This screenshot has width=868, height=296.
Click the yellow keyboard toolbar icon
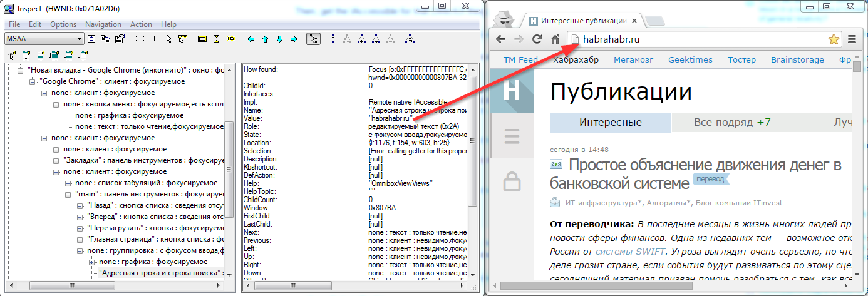pyautogui.click(x=230, y=39)
